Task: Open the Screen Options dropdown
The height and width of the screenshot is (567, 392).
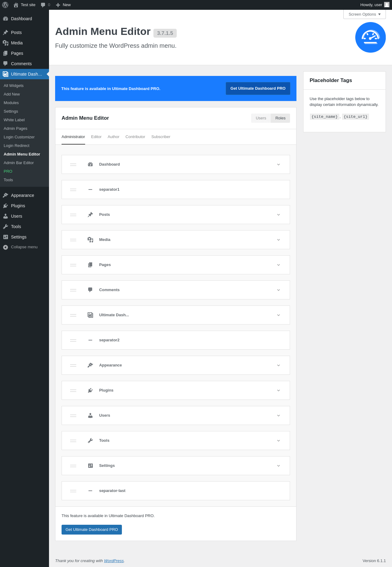Action: click(364, 14)
